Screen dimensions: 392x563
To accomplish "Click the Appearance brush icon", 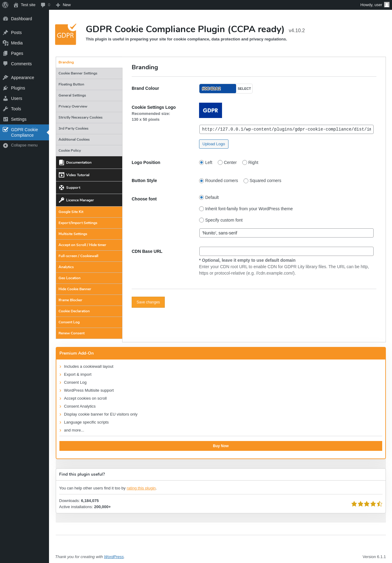I will 6,78.
